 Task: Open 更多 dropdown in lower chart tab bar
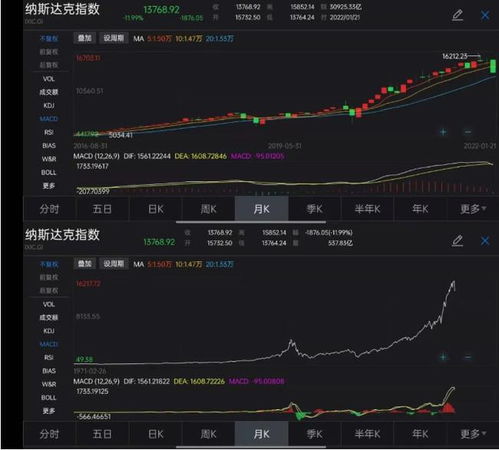(473, 434)
